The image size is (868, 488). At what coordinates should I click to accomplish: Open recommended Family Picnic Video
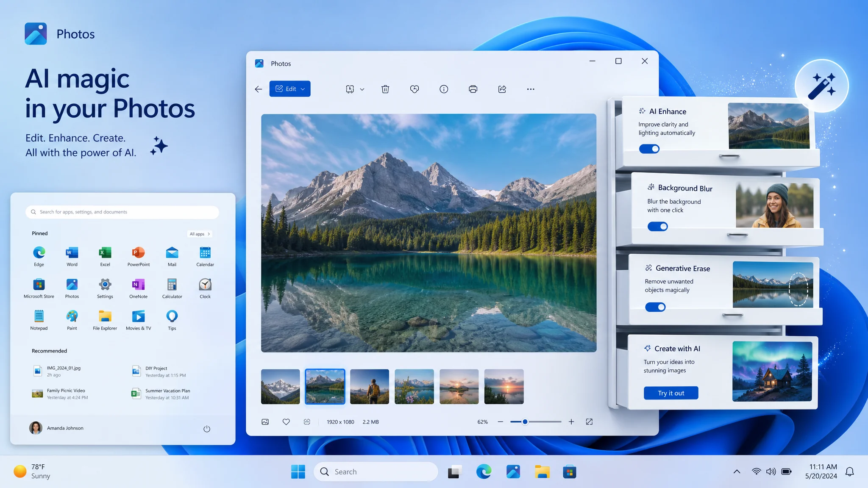(60, 394)
